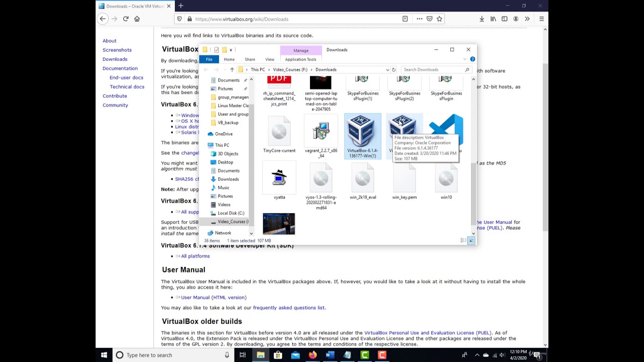Select This PC in navigation pane
This screenshot has width=644, height=362.
click(222, 145)
